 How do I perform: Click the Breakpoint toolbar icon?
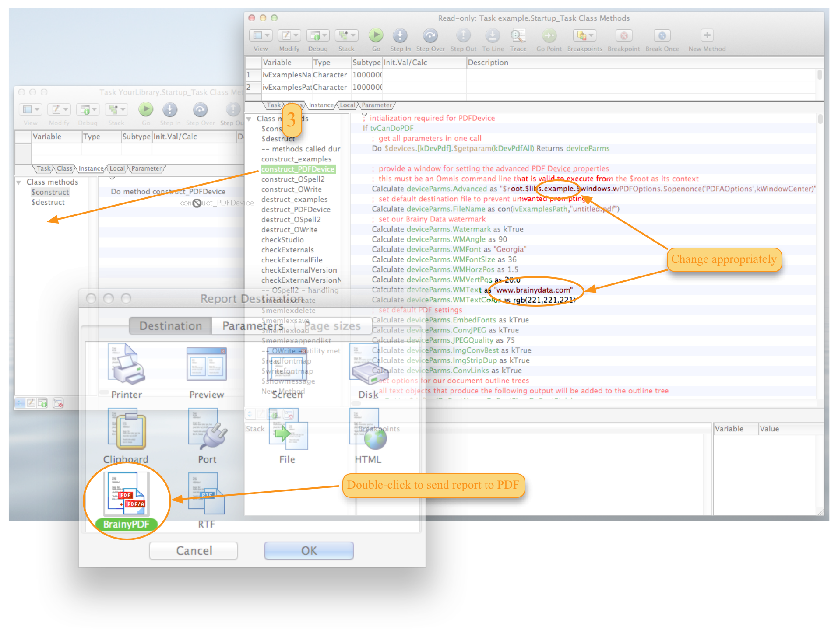623,35
